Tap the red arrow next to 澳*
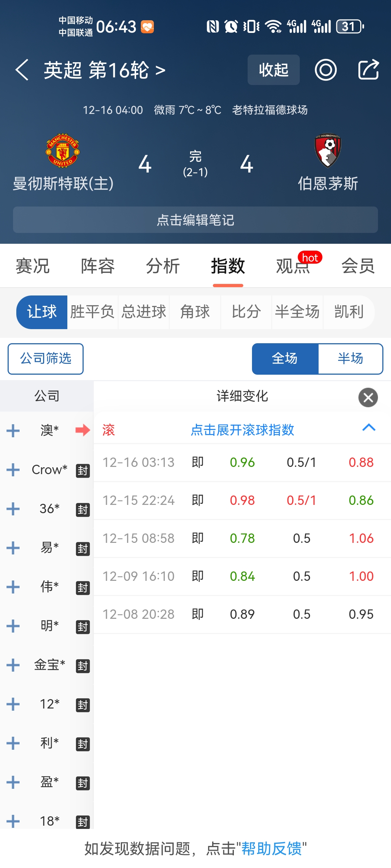Viewport: 391px width, 868px height. point(83,430)
